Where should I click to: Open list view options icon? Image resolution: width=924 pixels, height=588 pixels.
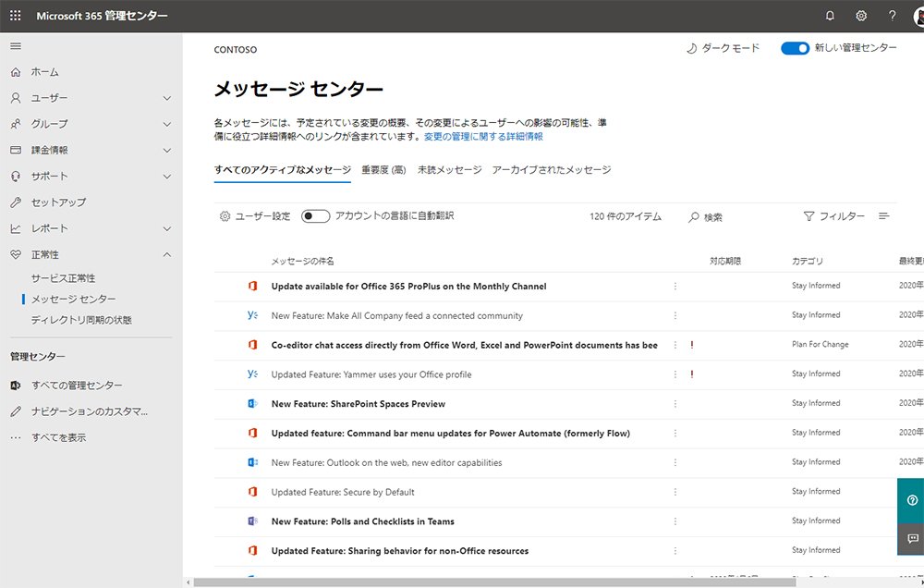coord(884,216)
